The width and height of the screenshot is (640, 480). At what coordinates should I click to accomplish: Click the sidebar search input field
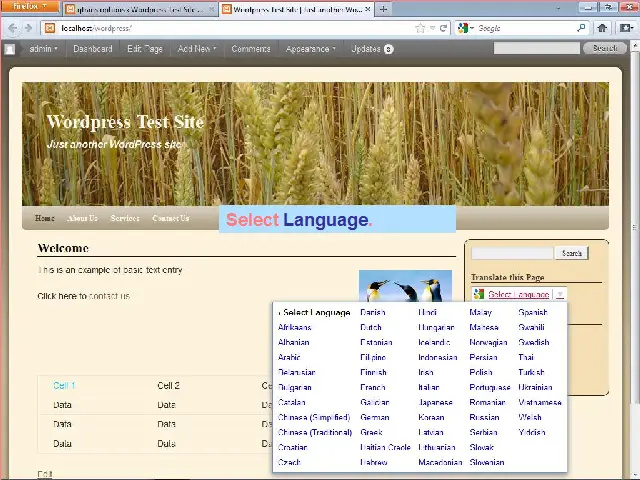click(x=512, y=253)
